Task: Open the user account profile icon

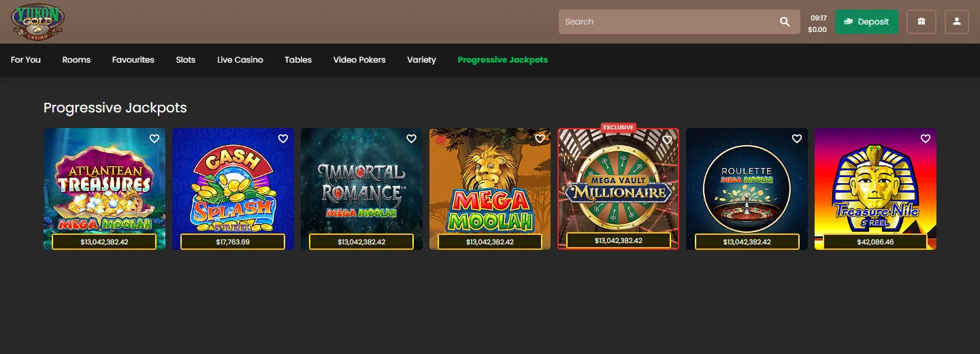Action: (x=956, y=22)
